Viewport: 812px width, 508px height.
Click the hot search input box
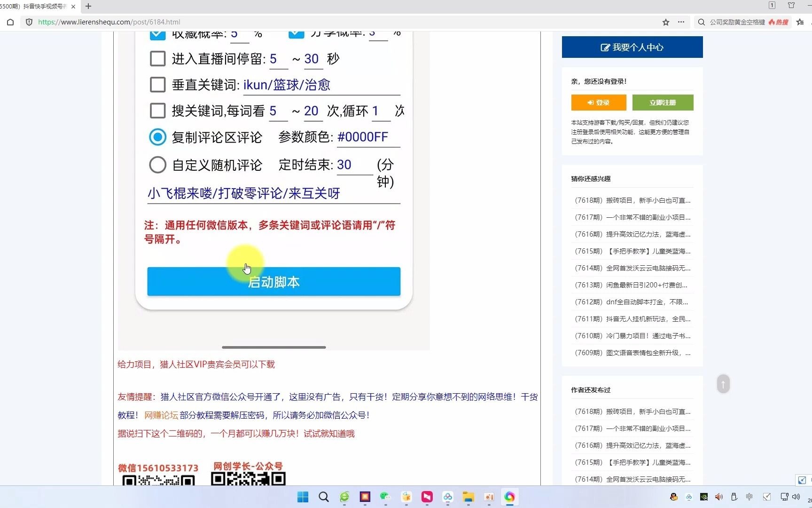coord(738,22)
